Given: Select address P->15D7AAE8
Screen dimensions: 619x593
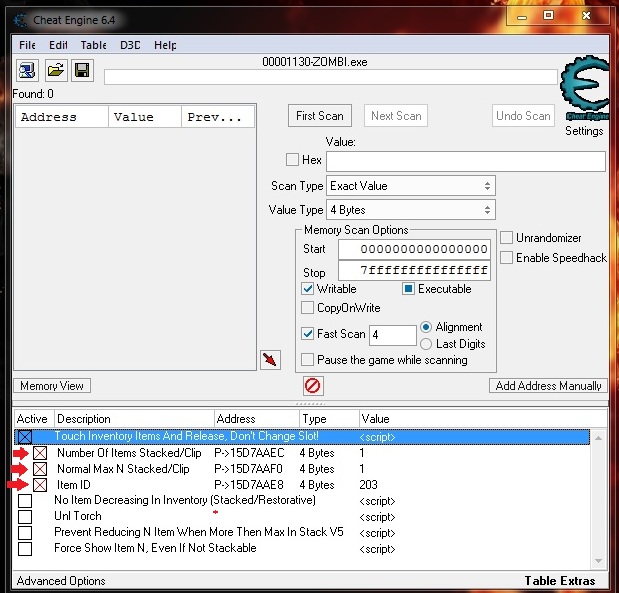Looking at the screenshot, I should 249,485.
